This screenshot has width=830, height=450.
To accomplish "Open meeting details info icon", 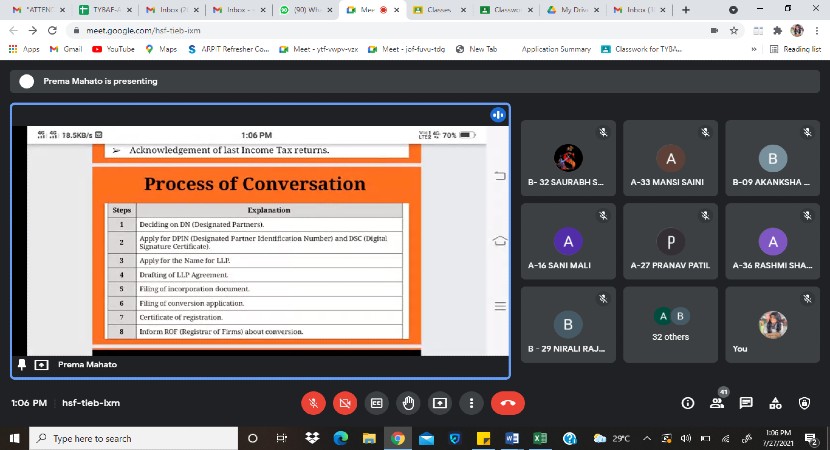I will pyautogui.click(x=688, y=403).
